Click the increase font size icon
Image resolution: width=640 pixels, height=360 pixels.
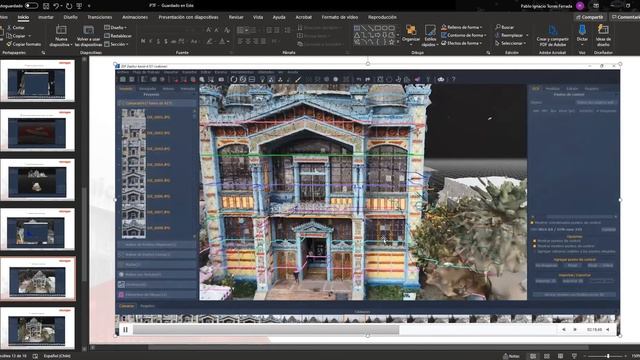(209, 30)
